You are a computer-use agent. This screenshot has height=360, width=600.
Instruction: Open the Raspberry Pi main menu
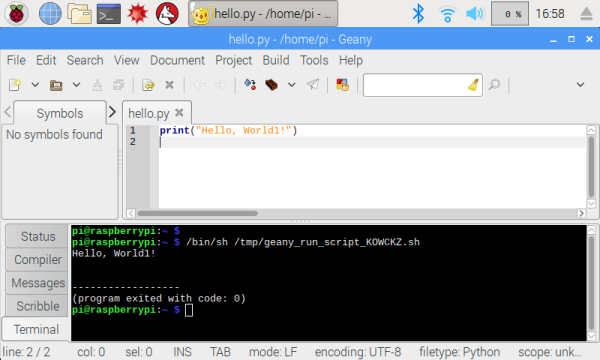[16, 13]
